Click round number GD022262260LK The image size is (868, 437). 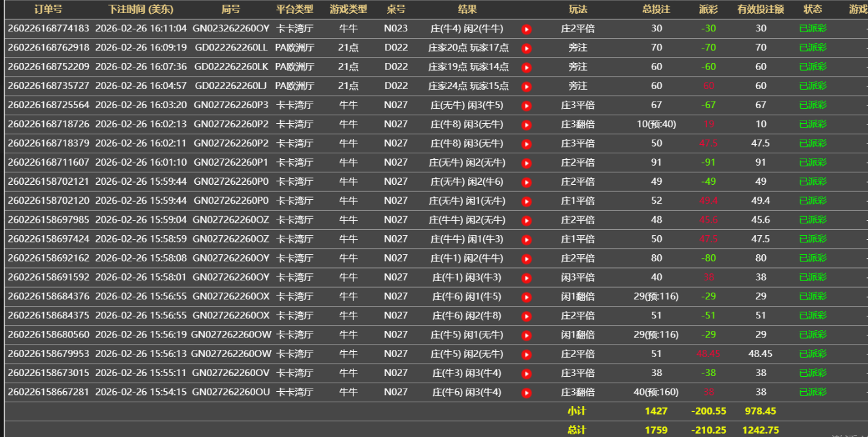click(x=231, y=67)
